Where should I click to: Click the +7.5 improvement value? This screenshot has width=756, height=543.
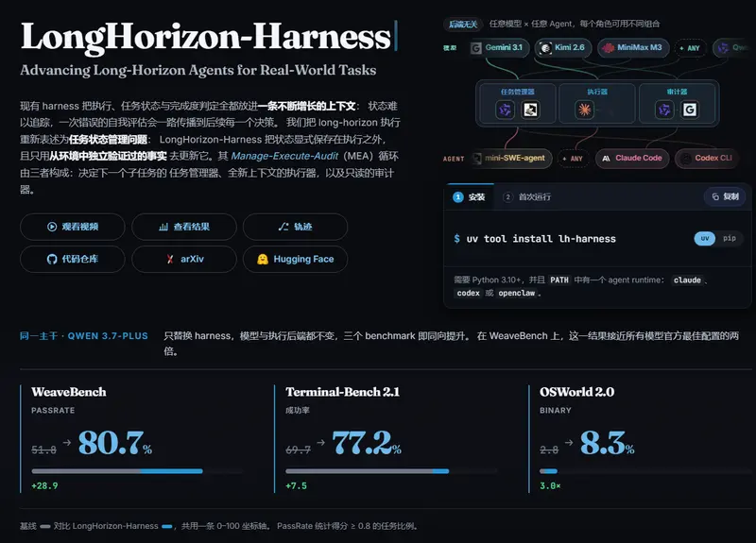296,485
